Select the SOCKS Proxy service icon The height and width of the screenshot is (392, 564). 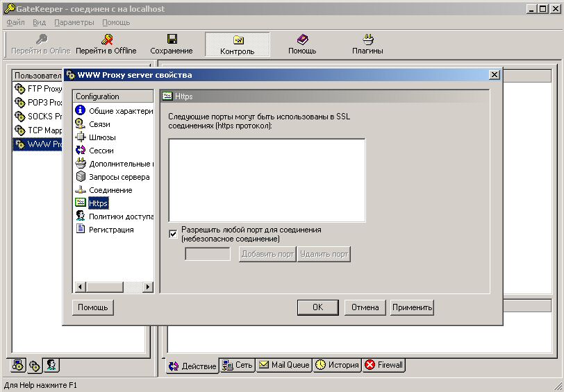click(x=20, y=117)
